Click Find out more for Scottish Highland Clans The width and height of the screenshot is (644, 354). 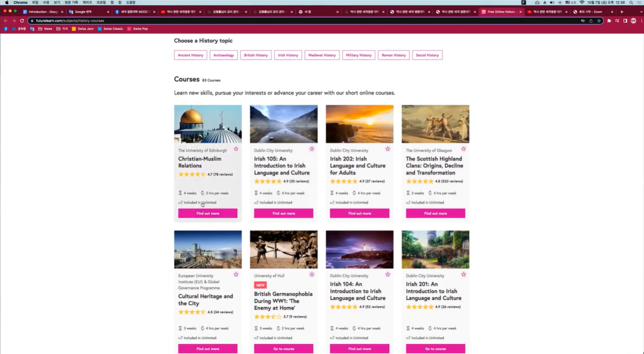(x=436, y=213)
